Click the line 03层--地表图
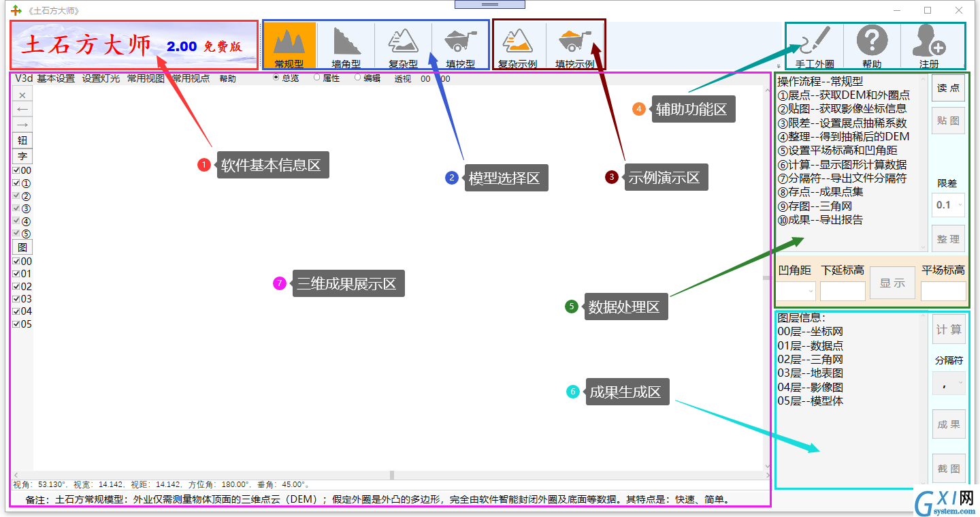 pyautogui.click(x=811, y=373)
